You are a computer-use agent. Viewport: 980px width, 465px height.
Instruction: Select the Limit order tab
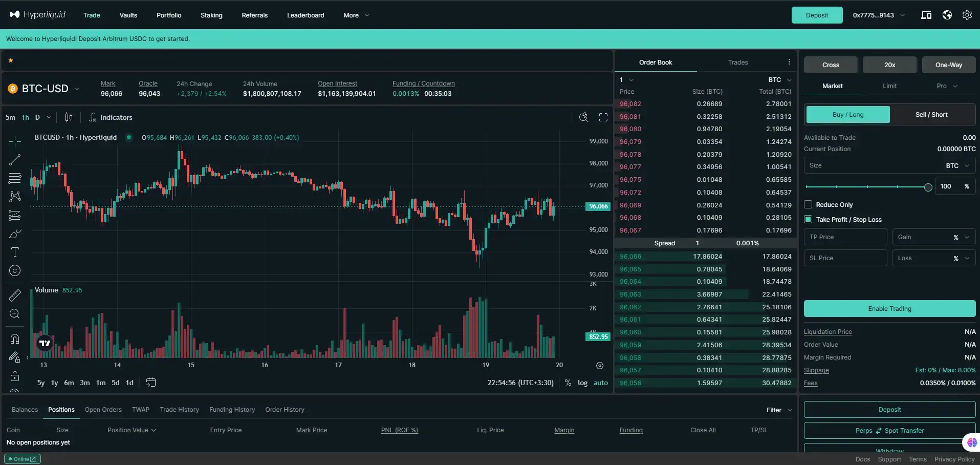coord(889,86)
